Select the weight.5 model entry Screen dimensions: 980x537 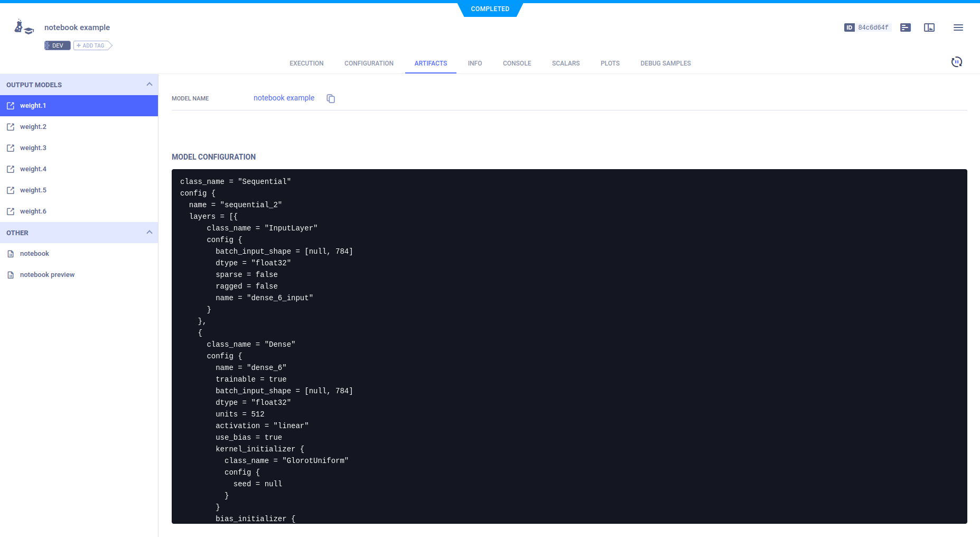coord(33,190)
